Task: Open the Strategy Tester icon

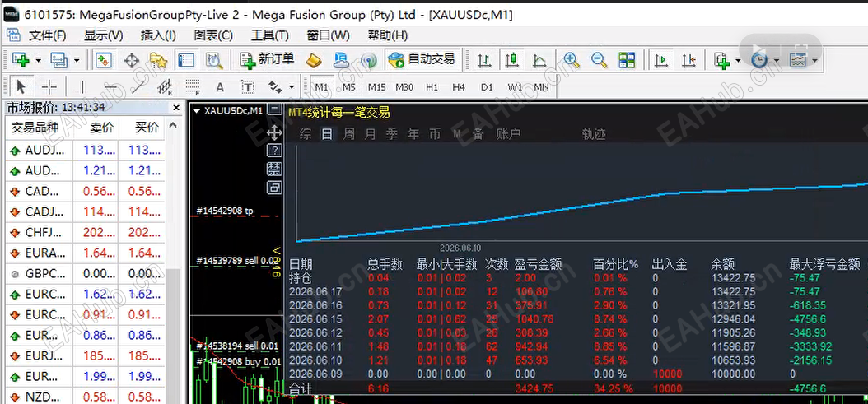Action: click(214, 60)
